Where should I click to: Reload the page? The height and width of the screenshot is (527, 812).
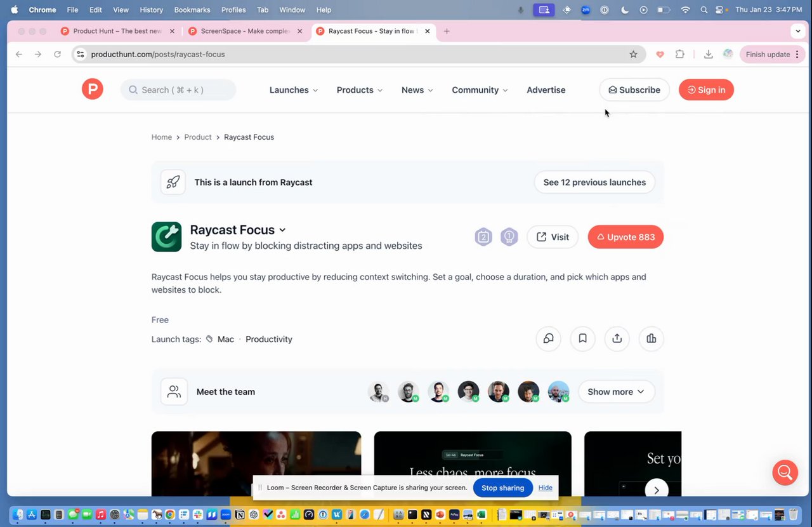(x=57, y=55)
